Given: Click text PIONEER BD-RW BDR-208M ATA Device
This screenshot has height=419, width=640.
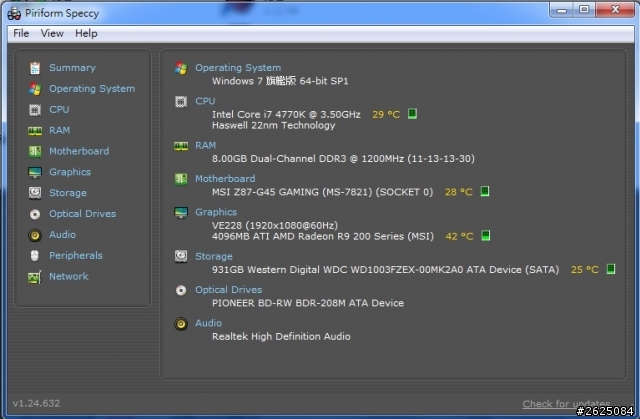Looking at the screenshot, I should coord(308,303).
